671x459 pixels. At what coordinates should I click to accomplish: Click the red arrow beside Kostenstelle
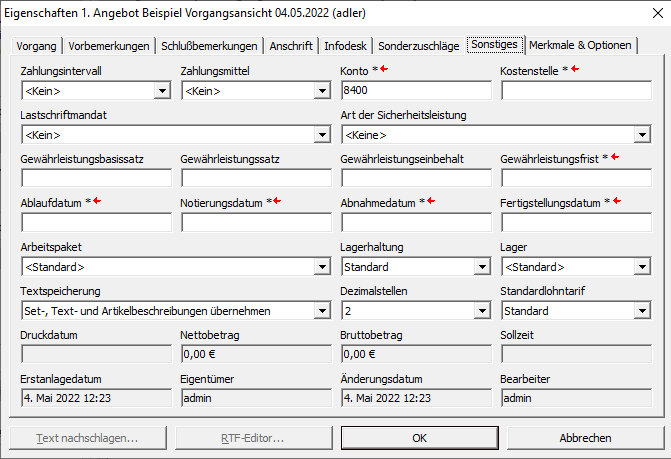pyautogui.click(x=575, y=71)
